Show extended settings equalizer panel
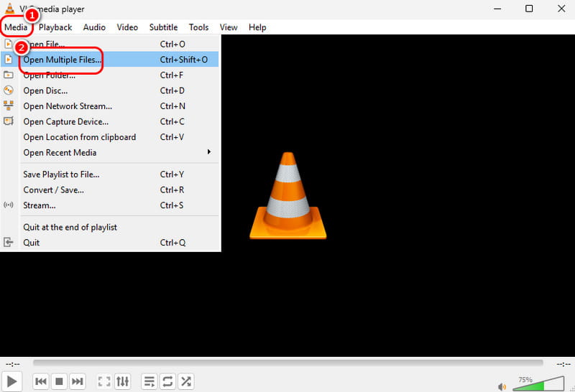 122,381
